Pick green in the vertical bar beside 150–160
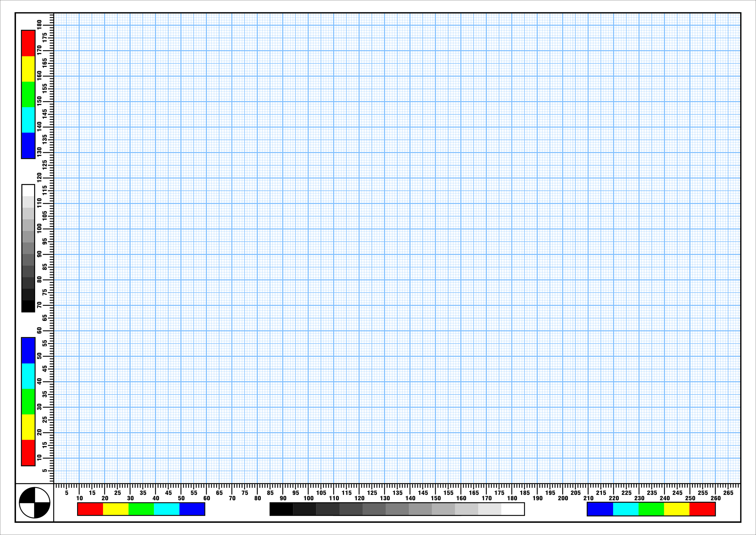The height and width of the screenshot is (535, 756). pos(28,94)
